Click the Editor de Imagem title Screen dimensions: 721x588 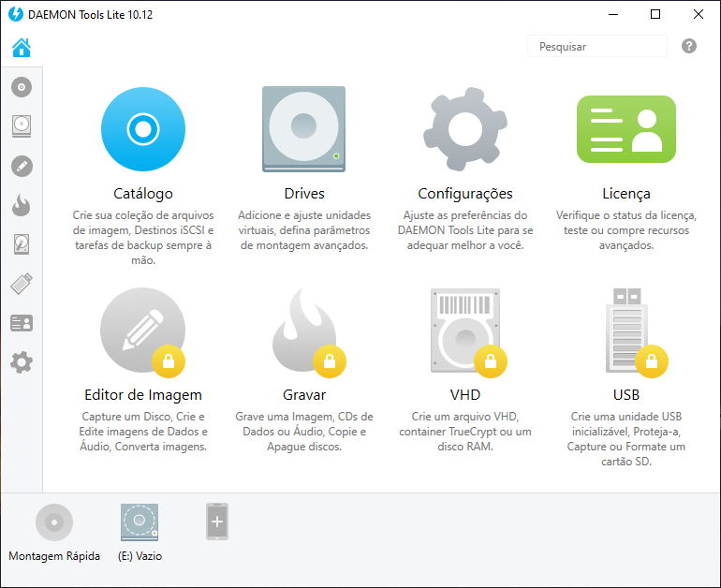(x=143, y=395)
